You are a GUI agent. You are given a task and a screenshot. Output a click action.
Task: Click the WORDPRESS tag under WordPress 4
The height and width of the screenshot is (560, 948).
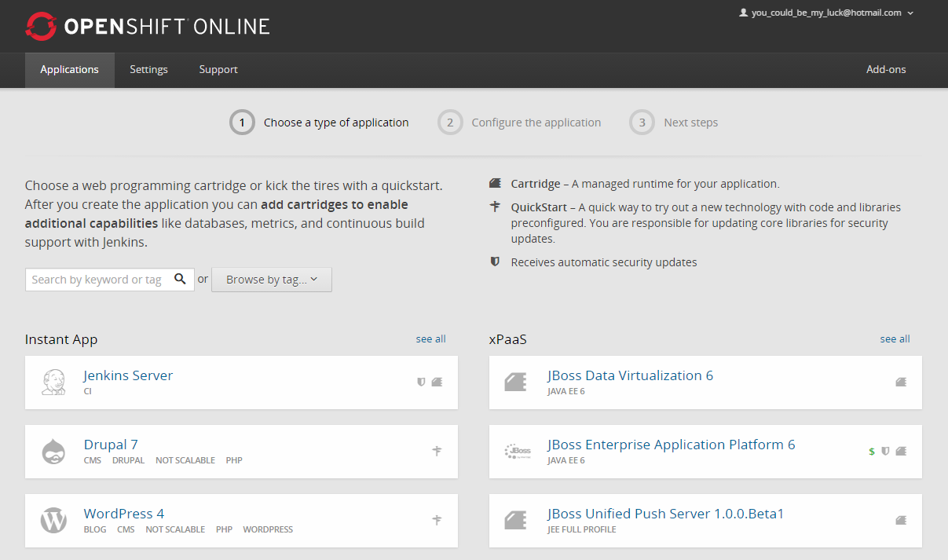(268, 529)
